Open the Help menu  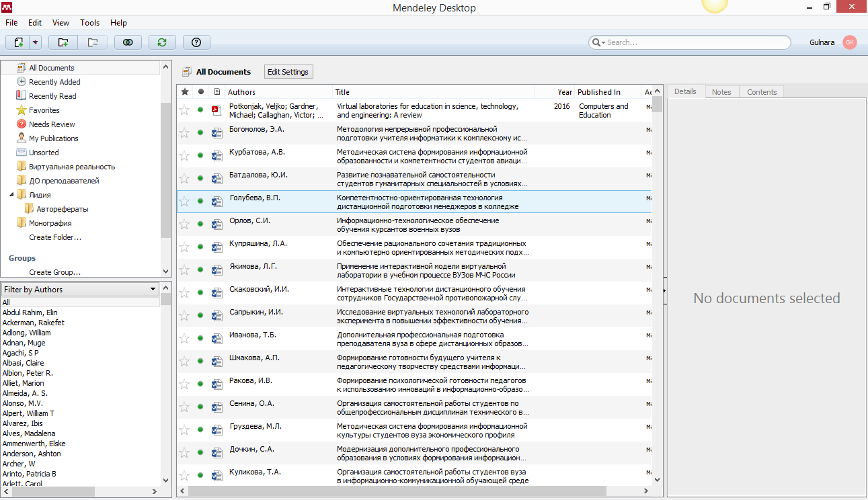tap(118, 23)
